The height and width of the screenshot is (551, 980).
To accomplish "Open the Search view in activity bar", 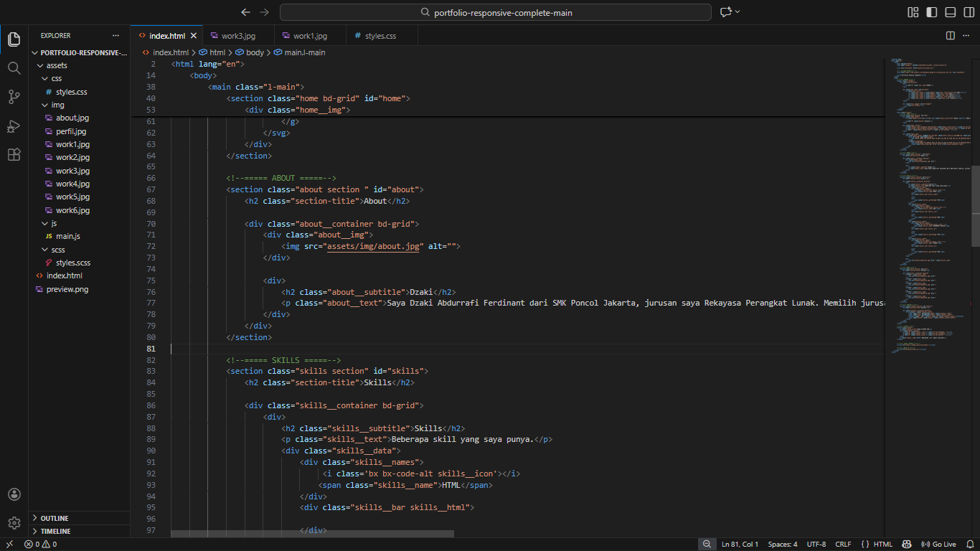I will [14, 68].
